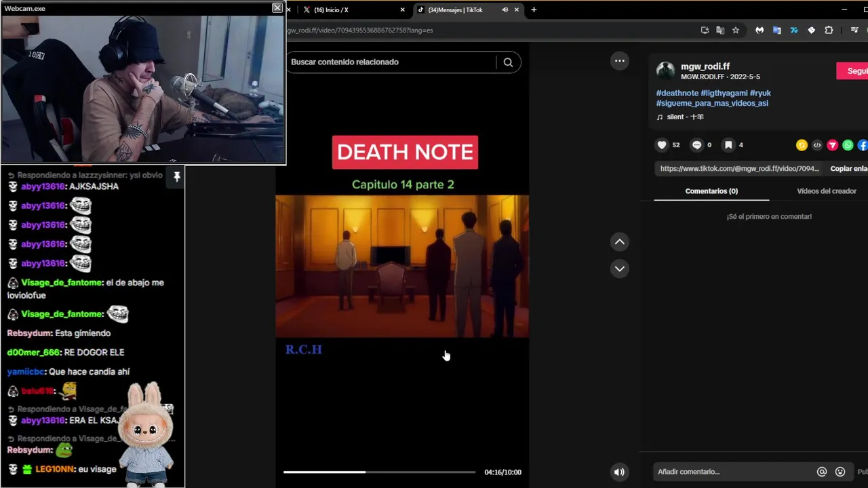Mute tab via speaker icon on TikTok tab
Viewport: 868px width, 488px height.
coord(505,9)
